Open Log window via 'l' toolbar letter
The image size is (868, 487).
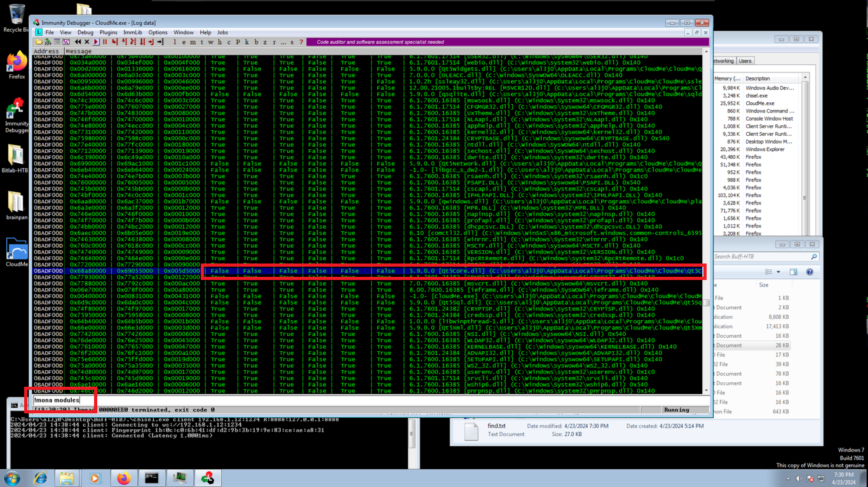[175, 42]
